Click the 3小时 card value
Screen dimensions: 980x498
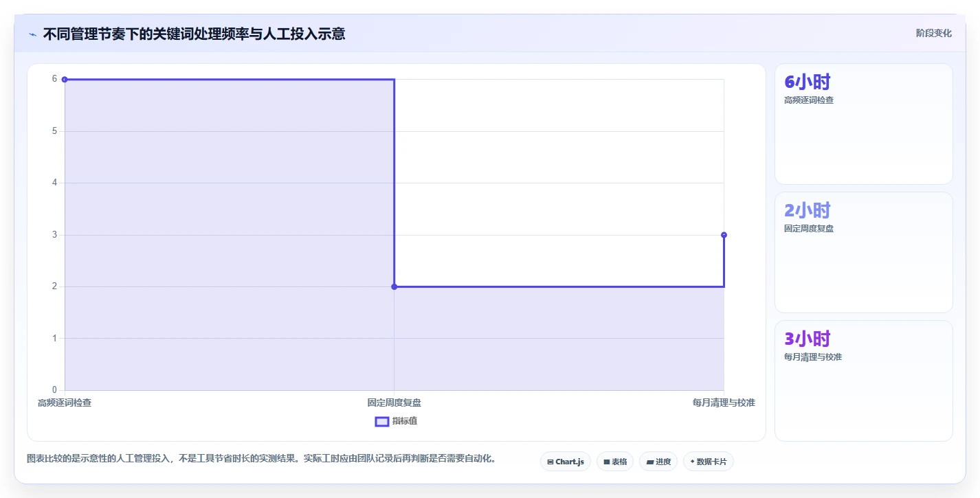808,339
